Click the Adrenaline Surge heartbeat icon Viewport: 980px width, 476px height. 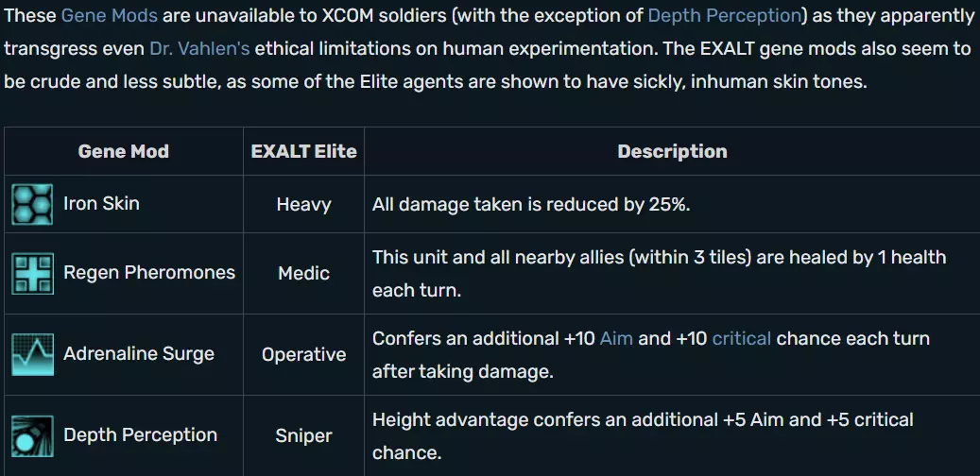pos(32,354)
